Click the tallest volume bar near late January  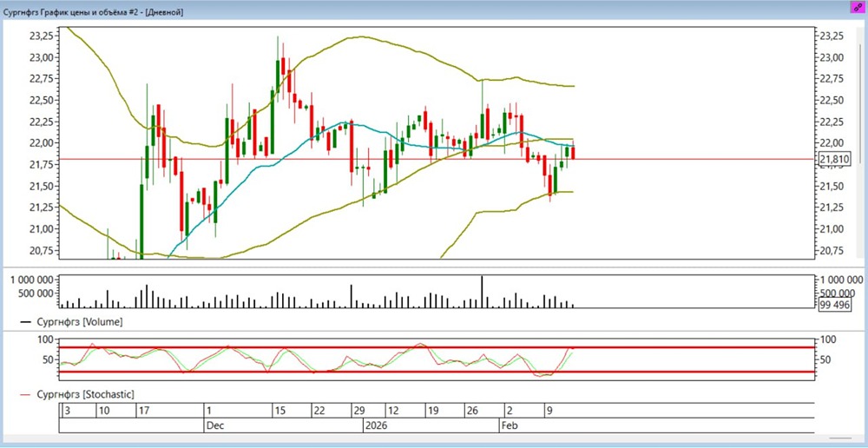(x=482, y=291)
